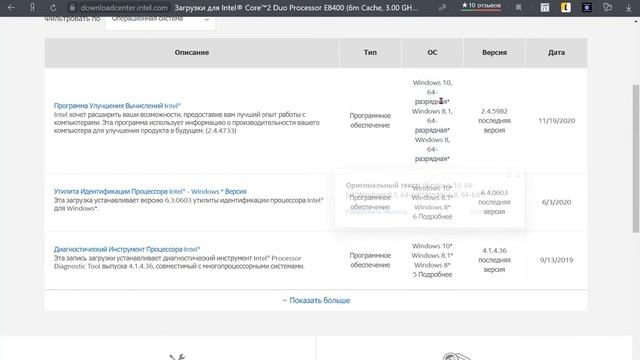Click the Windows 10, 64-разрядная OS entry
Image resolution: width=640 pixels, height=360 pixels.
tap(432, 92)
